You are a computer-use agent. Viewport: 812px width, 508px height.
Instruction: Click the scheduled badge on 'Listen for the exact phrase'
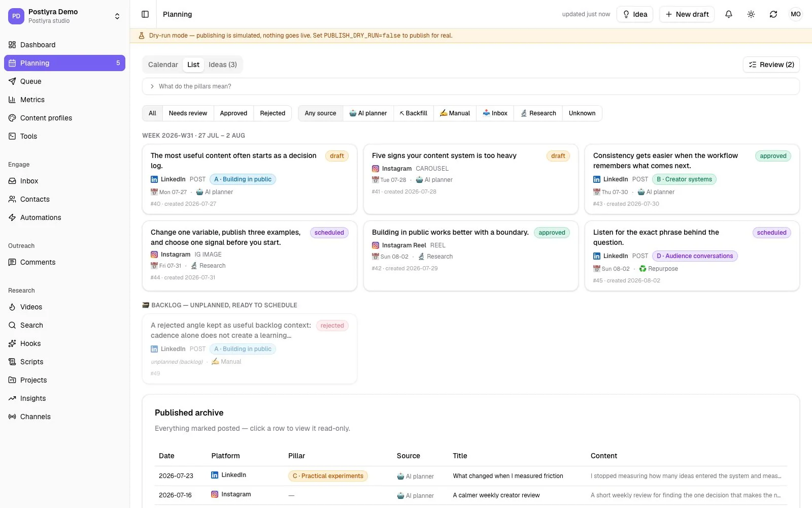pyautogui.click(x=771, y=233)
